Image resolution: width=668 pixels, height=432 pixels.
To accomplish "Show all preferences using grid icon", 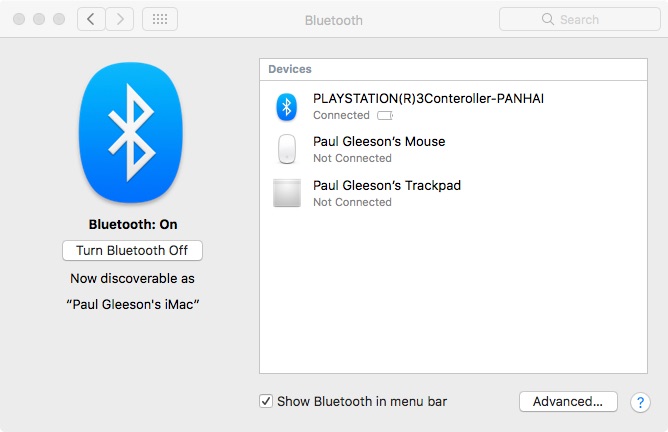I will point(160,19).
